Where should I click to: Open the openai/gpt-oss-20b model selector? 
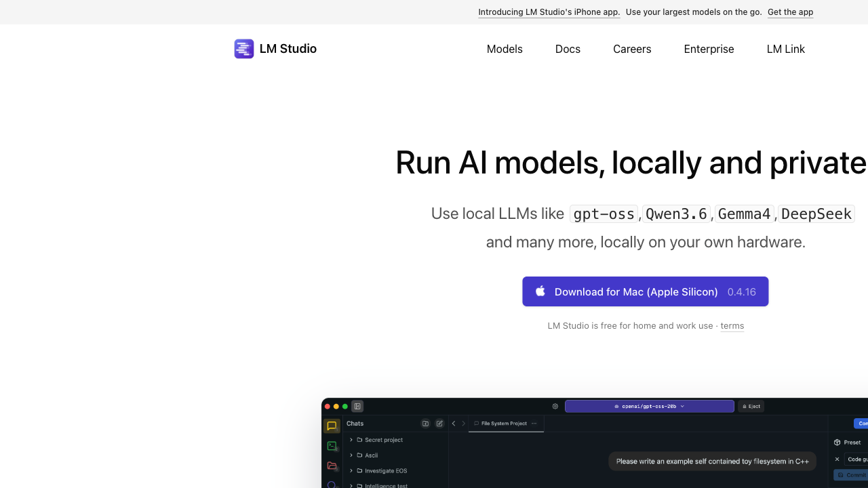click(x=650, y=407)
